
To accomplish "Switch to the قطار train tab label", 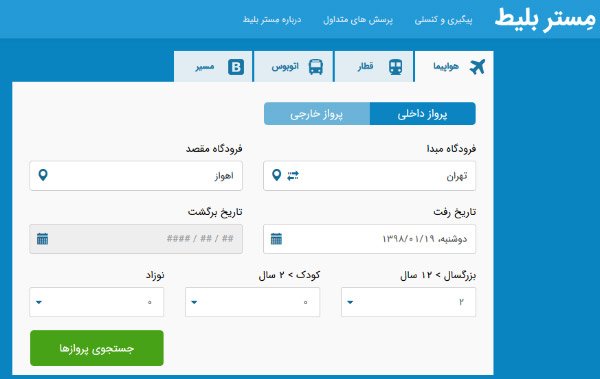I will point(365,67).
